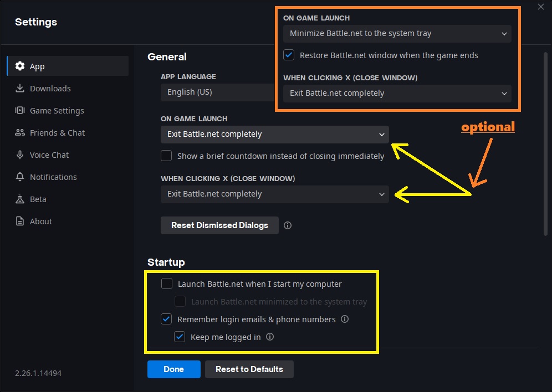Screen dimensions: 552x392
Task: Click the Friends & Chat people icon
Action: click(20, 133)
